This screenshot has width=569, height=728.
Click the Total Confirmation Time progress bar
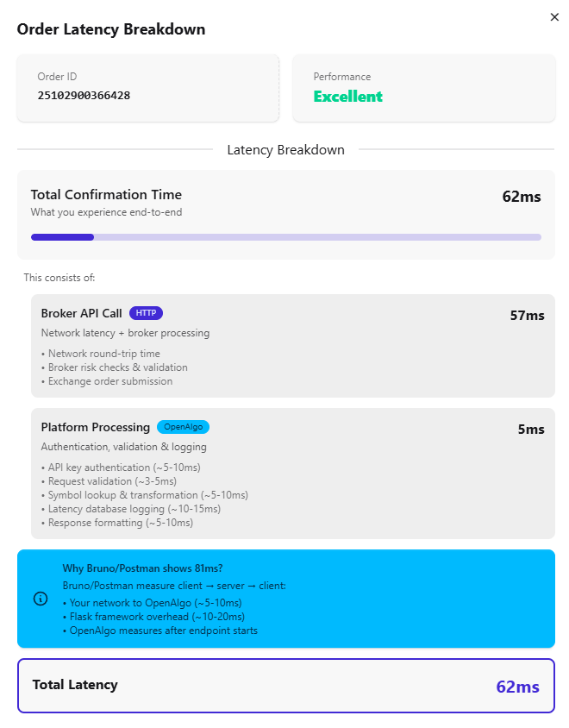click(x=286, y=237)
